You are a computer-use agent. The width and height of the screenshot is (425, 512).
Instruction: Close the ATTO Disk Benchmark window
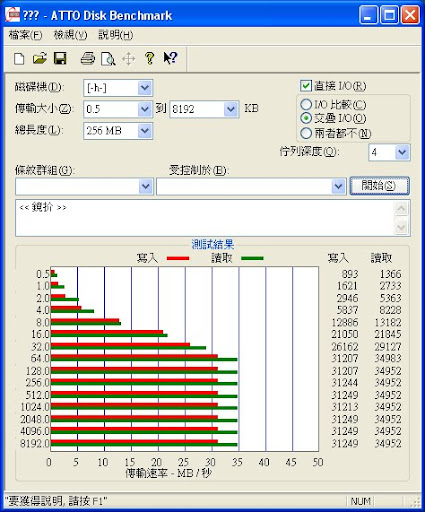tap(410, 15)
